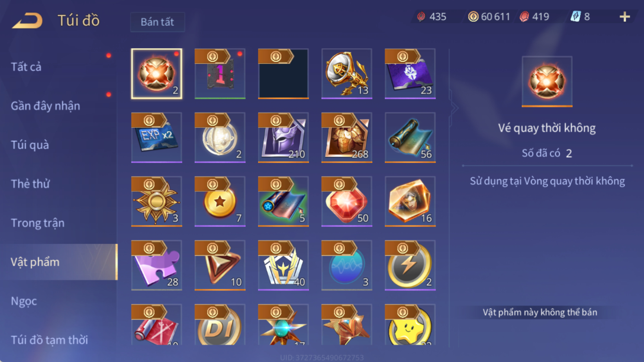Select the golden mirror item with 13
Image resolution: width=644 pixels, height=362 pixels.
[x=347, y=74]
